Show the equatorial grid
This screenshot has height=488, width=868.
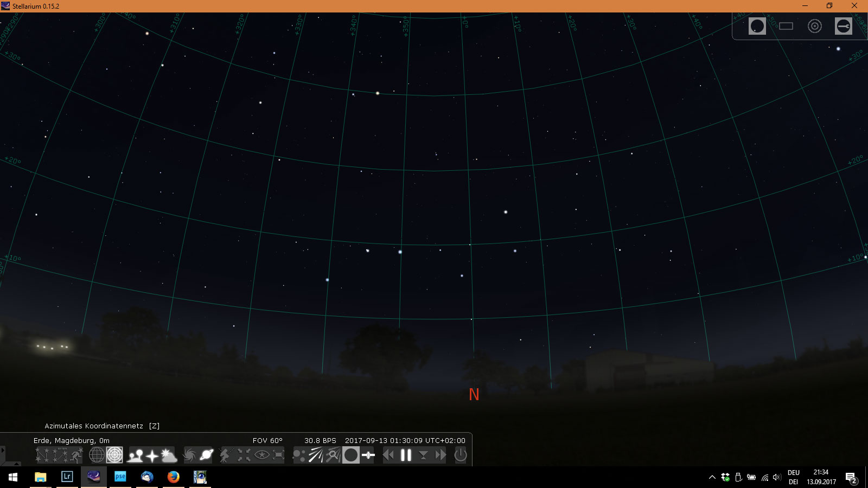pos(97,455)
